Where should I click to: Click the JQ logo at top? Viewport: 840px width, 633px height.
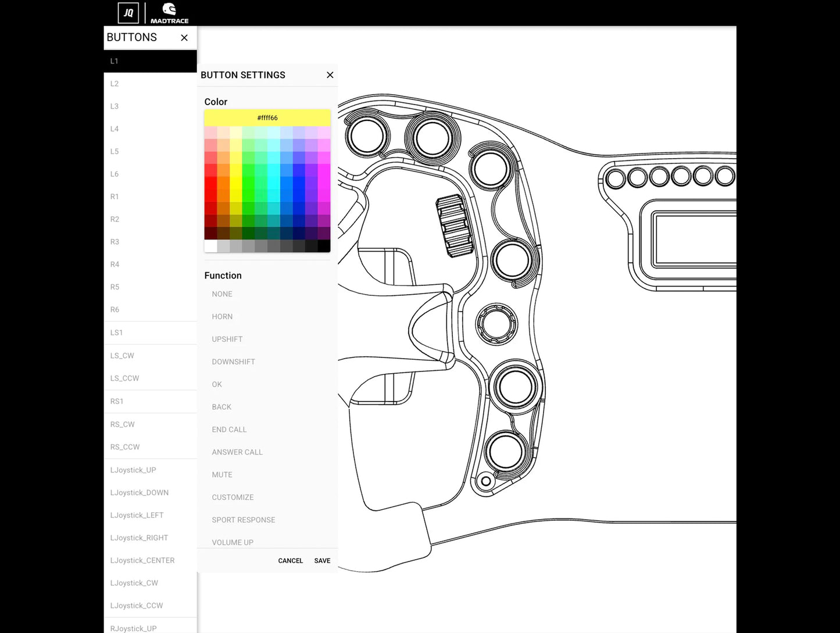click(128, 12)
